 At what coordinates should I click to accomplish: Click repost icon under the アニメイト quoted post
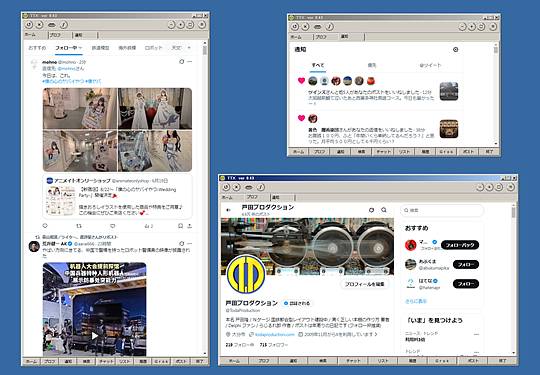pyautogui.click(x=79, y=226)
